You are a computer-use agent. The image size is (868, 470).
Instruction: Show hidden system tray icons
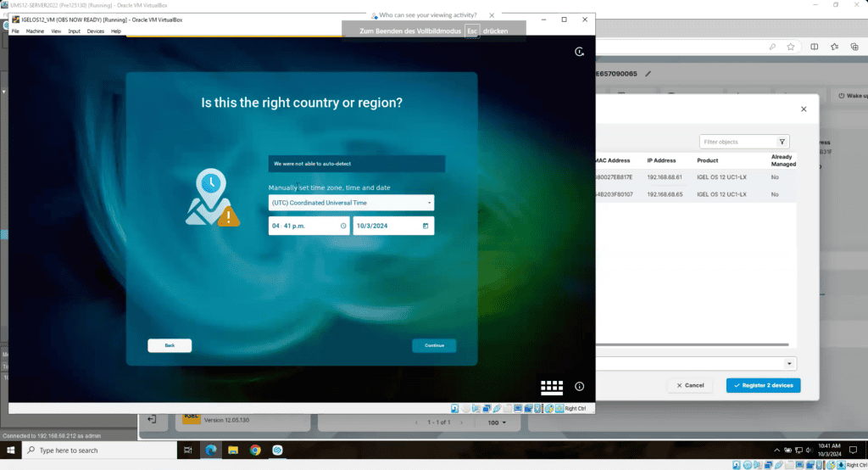pyautogui.click(x=776, y=450)
